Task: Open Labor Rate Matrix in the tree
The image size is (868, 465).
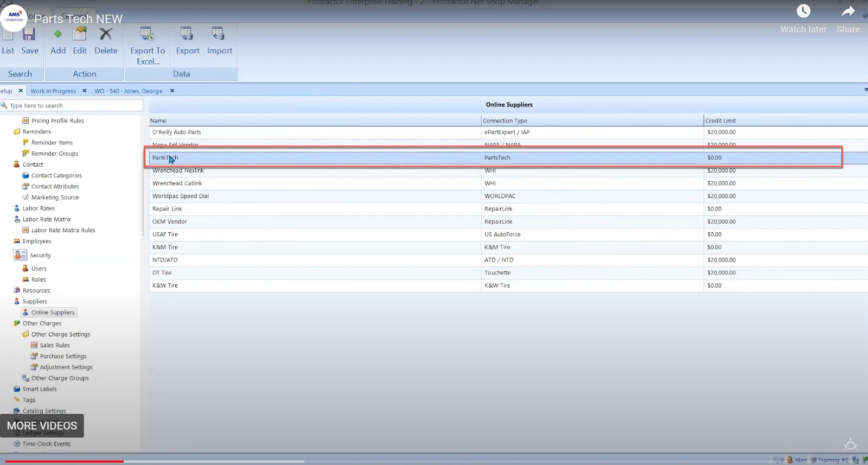Action: (x=47, y=219)
